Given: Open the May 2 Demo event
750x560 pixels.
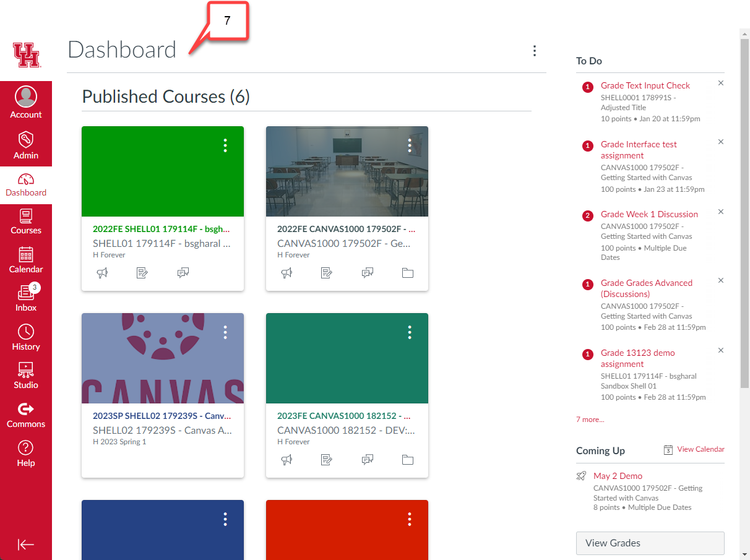Looking at the screenshot, I should tap(618, 476).
